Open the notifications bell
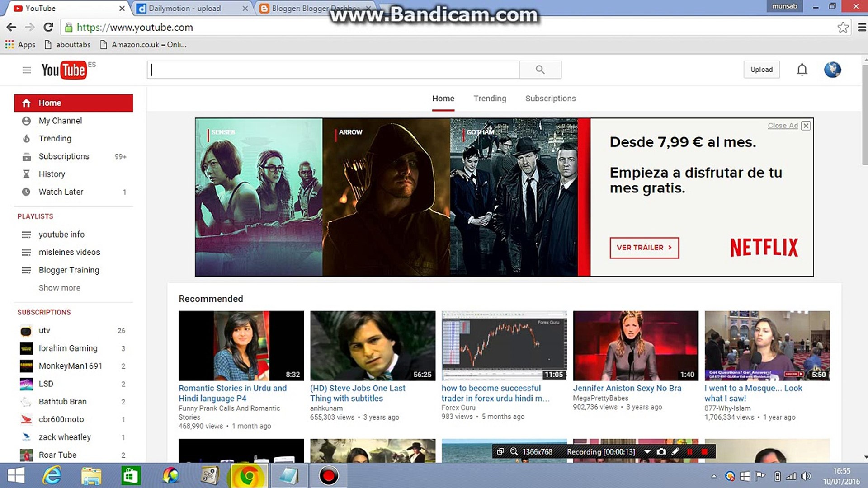This screenshot has width=868, height=488. click(x=802, y=70)
